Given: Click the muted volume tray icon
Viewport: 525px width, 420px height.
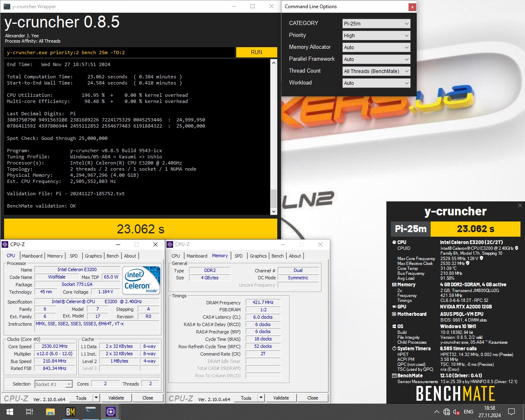Looking at the screenshot, I should tap(457, 412).
